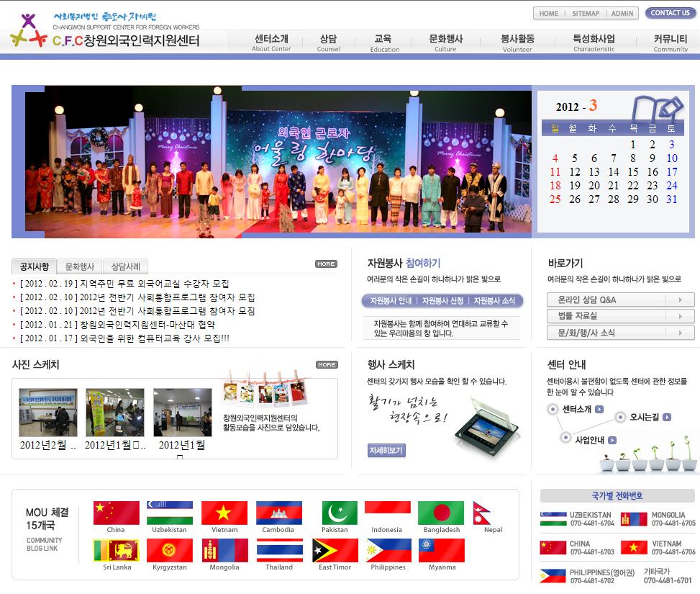700x594 pixels.
Task: Select day 19 on the calendar
Action: coord(575,186)
